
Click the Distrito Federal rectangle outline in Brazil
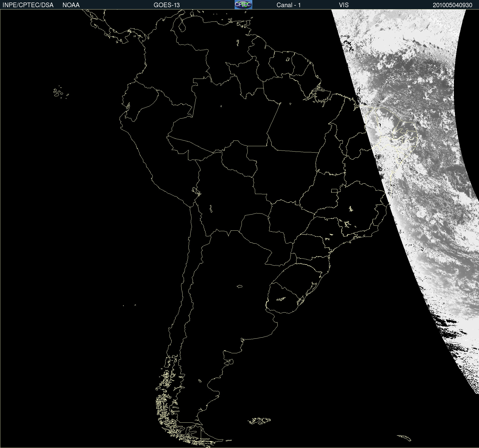click(334, 190)
